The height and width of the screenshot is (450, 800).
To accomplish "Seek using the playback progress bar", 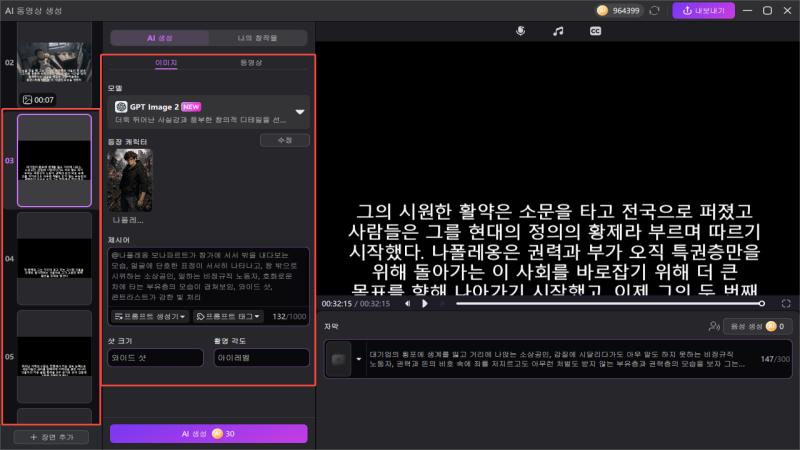I will tap(609, 304).
